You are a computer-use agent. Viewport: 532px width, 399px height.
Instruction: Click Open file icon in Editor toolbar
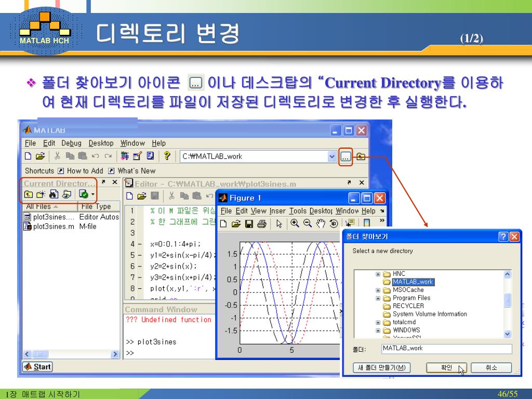click(x=142, y=196)
